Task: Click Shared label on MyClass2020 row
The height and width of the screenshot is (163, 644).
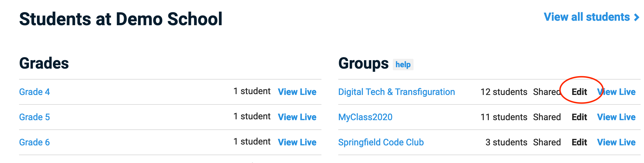Action: (547, 117)
